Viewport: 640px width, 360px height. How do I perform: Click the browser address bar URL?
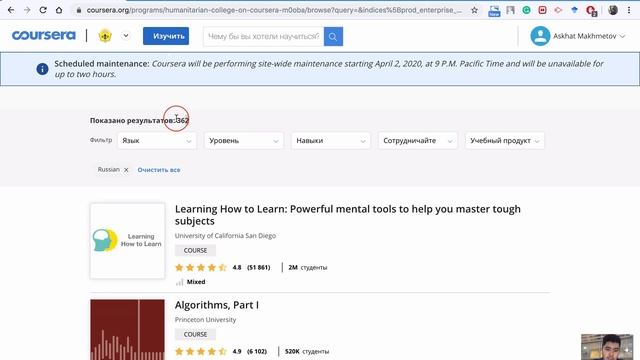click(273, 10)
